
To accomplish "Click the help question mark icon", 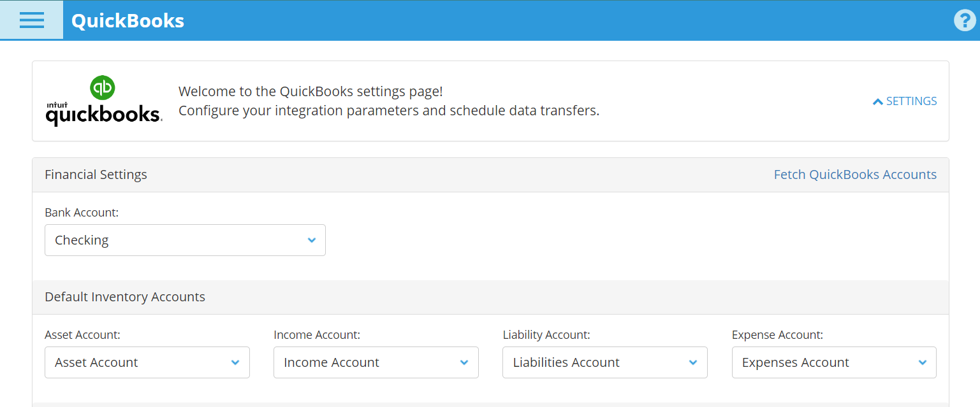I will (965, 20).
